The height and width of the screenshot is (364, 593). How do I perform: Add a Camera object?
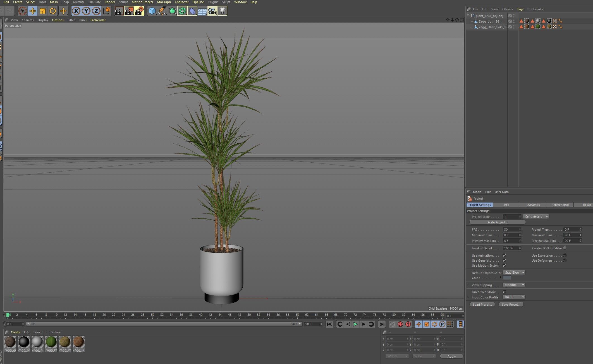(x=212, y=11)
